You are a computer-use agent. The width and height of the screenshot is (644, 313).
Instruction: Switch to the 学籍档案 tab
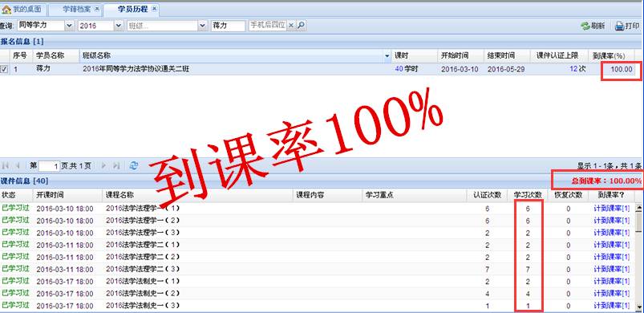76,9
